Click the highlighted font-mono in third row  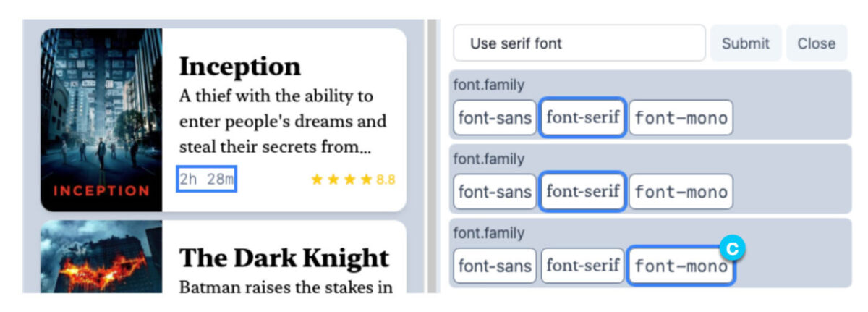click(x=681, y=266)
